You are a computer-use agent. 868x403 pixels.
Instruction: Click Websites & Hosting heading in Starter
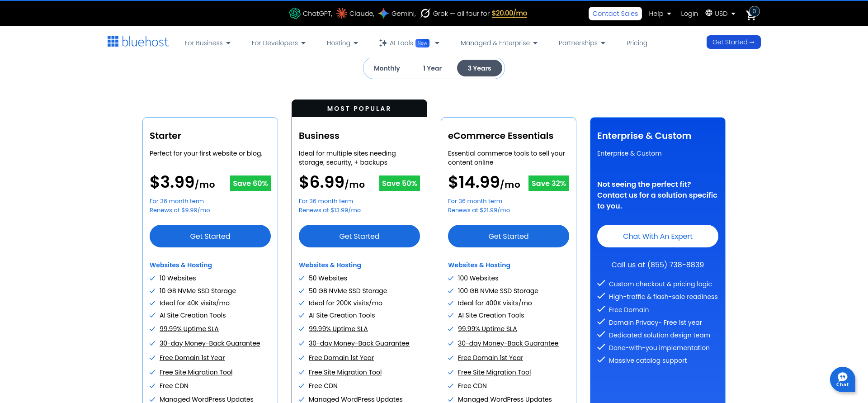181,265
